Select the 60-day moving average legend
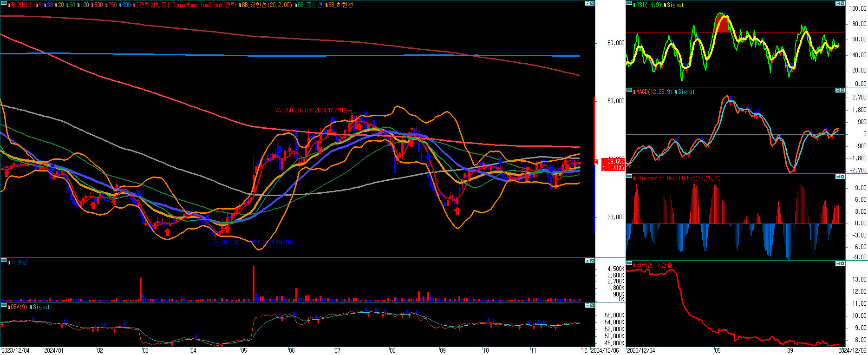 (x=71, y=5)
